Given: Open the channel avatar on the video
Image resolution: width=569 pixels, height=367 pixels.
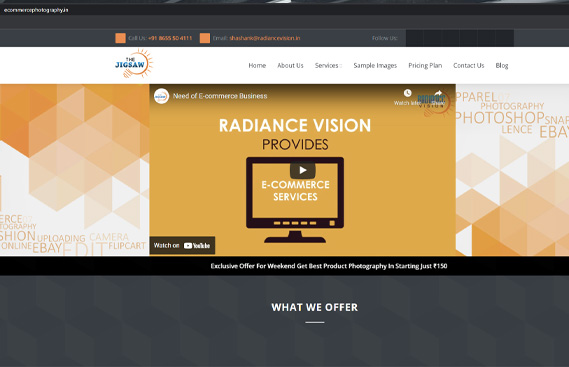Looking at the screenshot, I should pyautogui.click(x=161, y=96).
